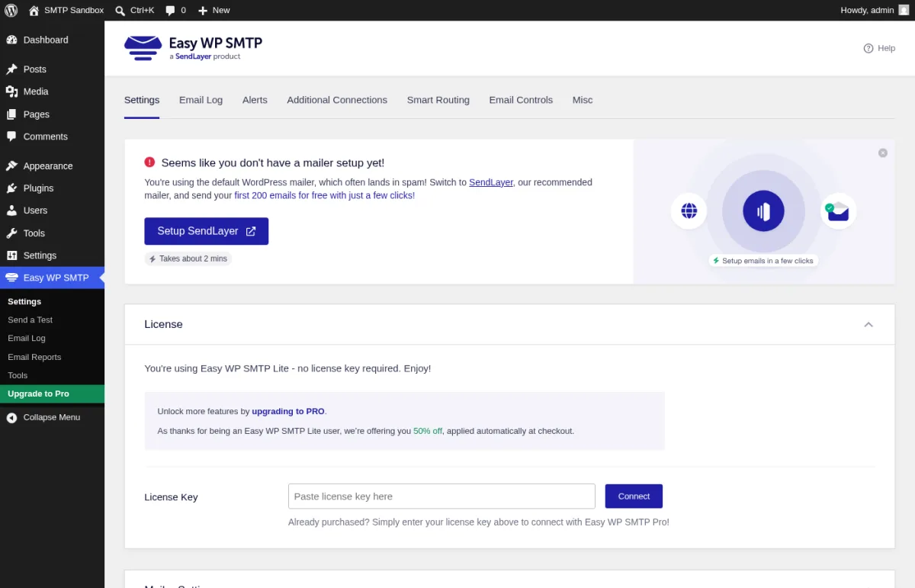This screenshot has height=588, width=915.
Task: Click center SendLayer icon in illustration
Action: [x=763, y=211]
